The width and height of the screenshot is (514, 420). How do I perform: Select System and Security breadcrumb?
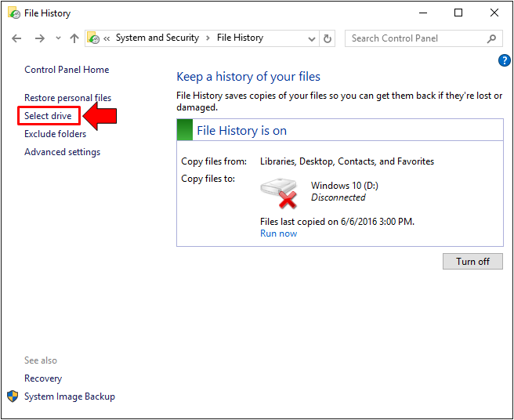157,38
